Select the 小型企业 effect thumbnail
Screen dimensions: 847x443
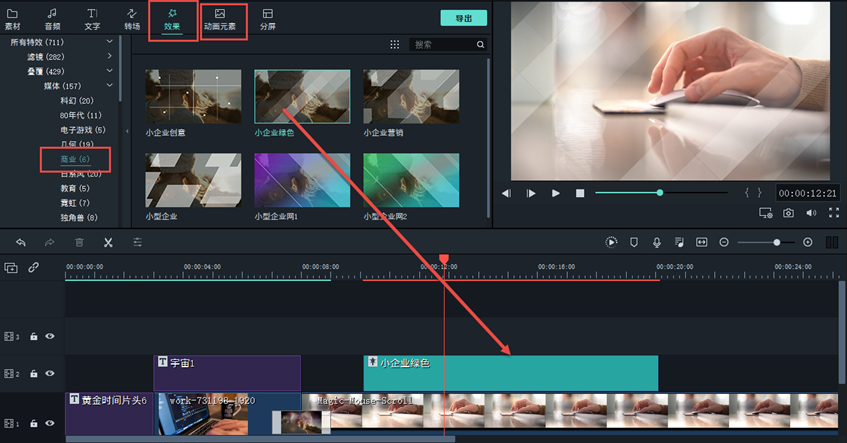pos(193,180)
